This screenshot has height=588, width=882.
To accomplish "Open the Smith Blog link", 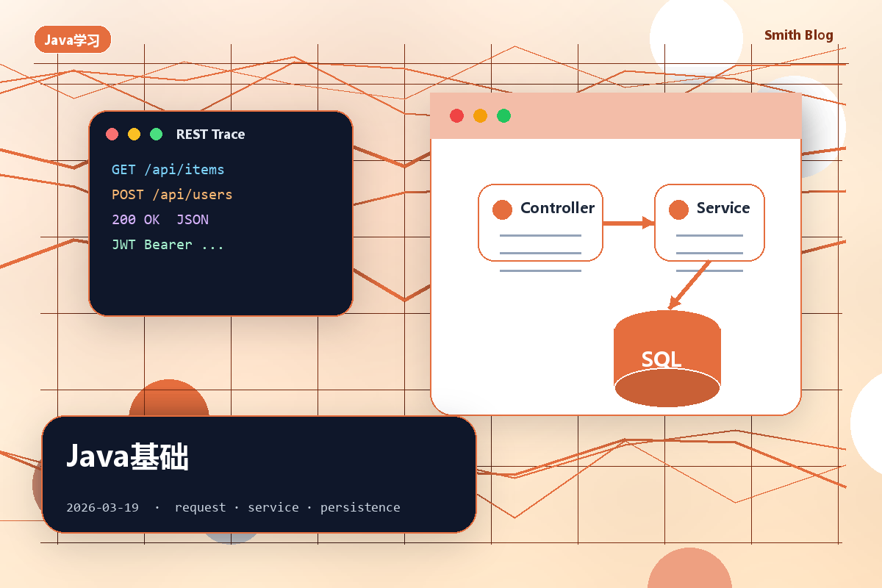I will [799, 35].
